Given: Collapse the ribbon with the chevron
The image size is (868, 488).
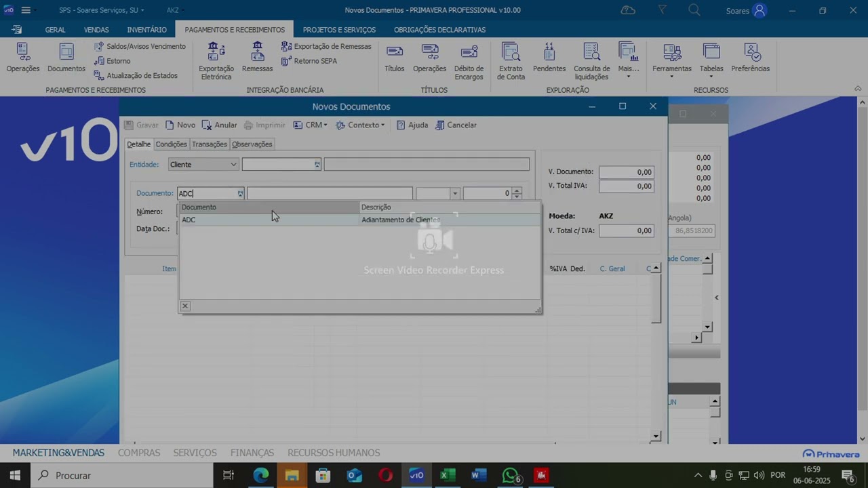Looking at the screenshot, I should click(857, 89).
